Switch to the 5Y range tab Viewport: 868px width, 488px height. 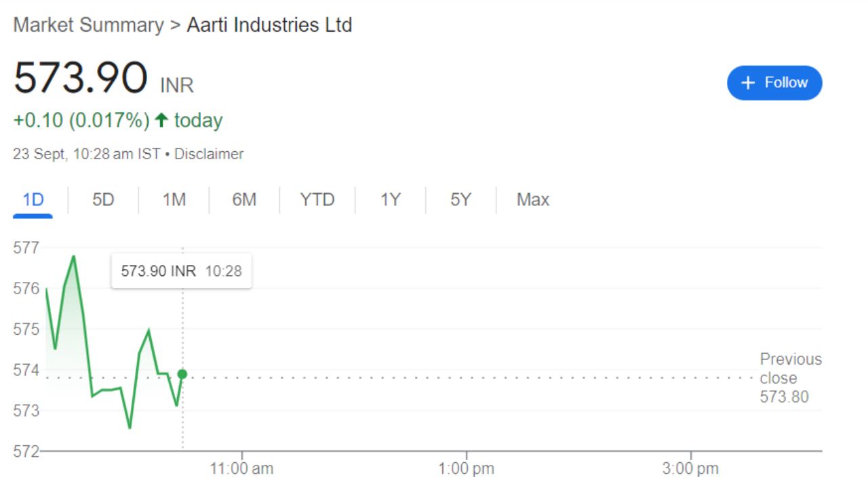tap(460, 200)
